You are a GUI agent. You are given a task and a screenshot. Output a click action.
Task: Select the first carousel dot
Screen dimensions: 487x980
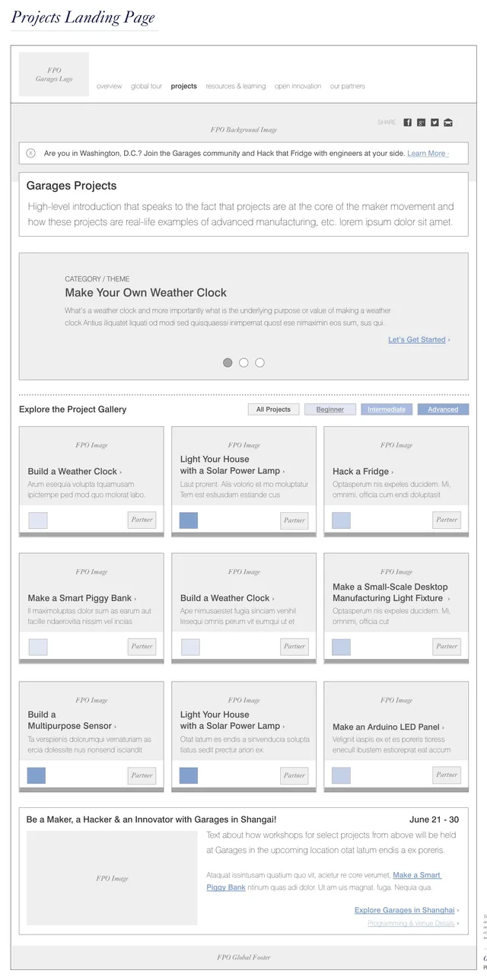point(228,363)
